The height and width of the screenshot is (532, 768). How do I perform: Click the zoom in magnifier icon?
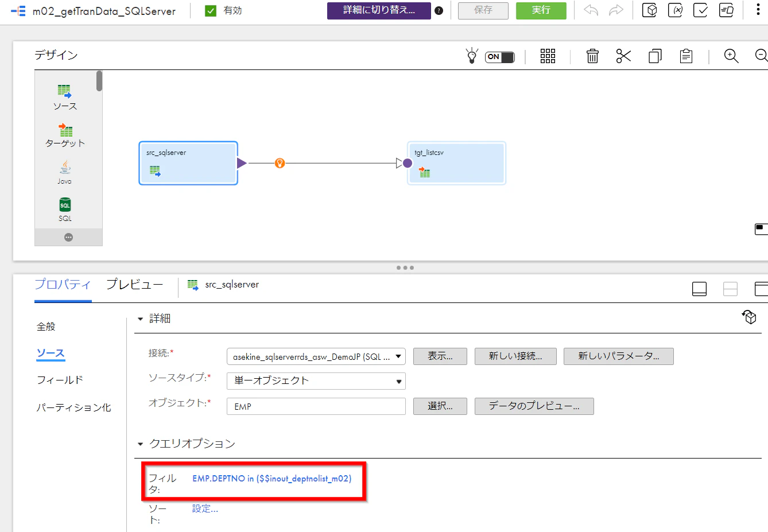coord(731,56)
